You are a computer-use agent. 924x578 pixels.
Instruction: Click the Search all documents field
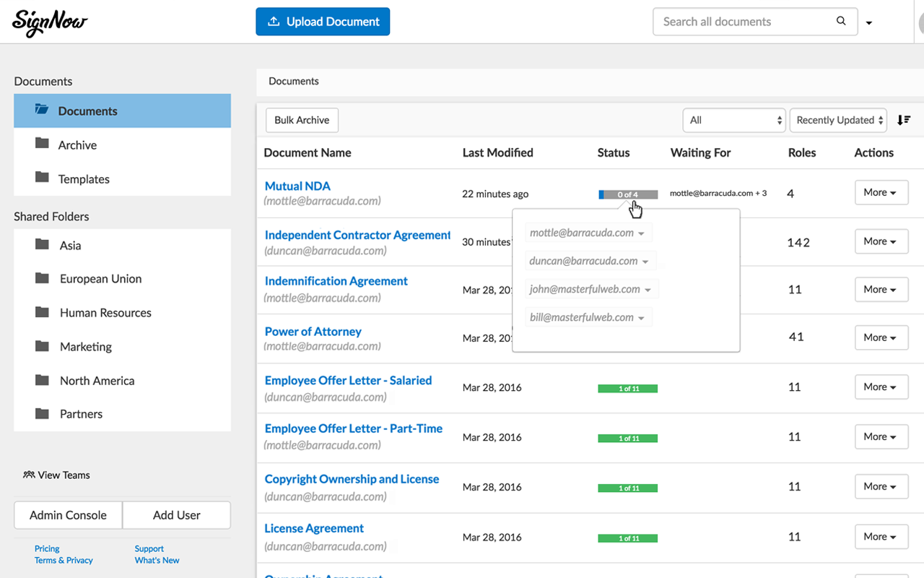(744, 22)
